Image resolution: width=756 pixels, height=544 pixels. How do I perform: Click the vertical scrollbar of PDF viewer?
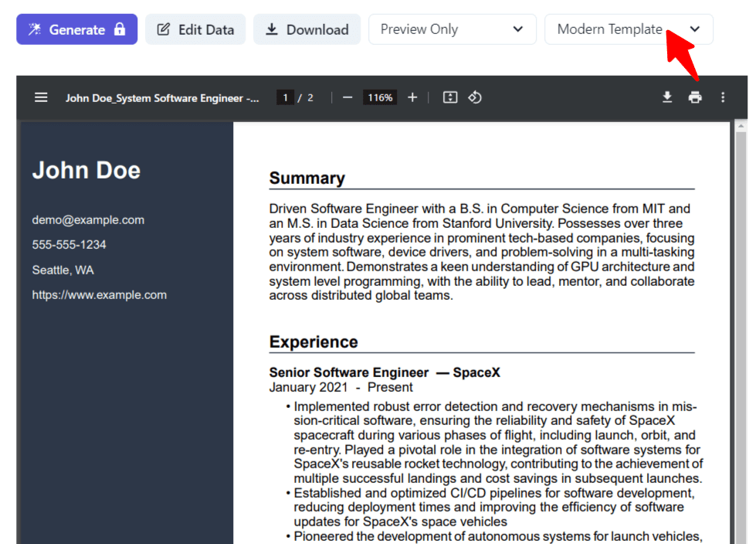pyautogui.click(x=741, y=337)
